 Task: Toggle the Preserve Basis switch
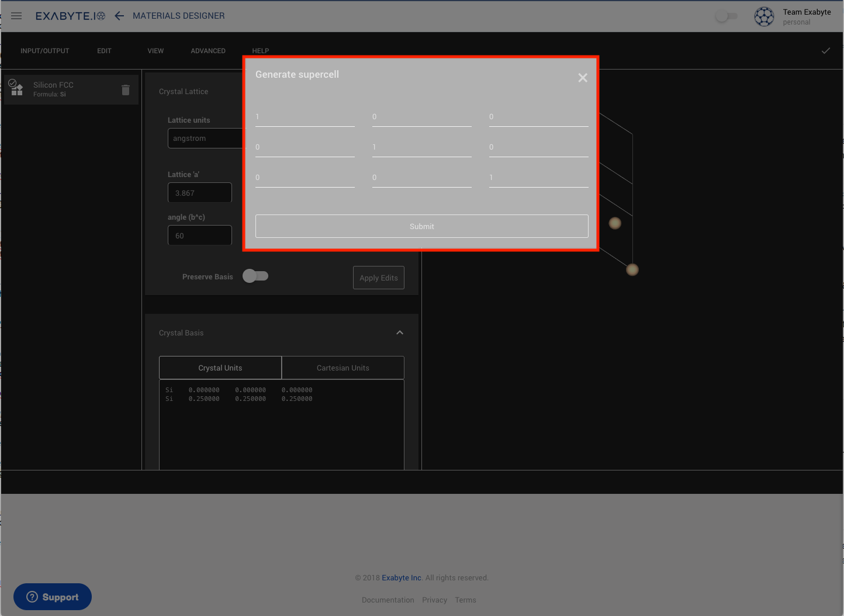(255, 276)
